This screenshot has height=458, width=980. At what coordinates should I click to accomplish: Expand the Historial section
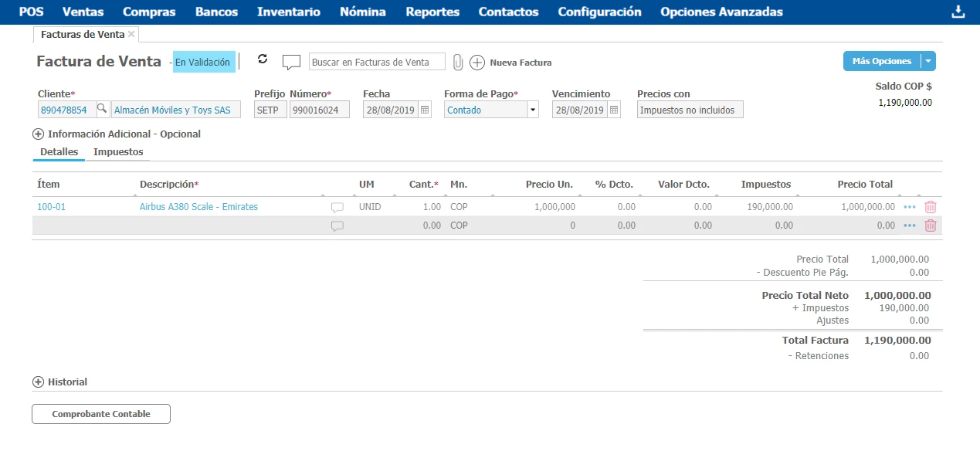(38, 382)
